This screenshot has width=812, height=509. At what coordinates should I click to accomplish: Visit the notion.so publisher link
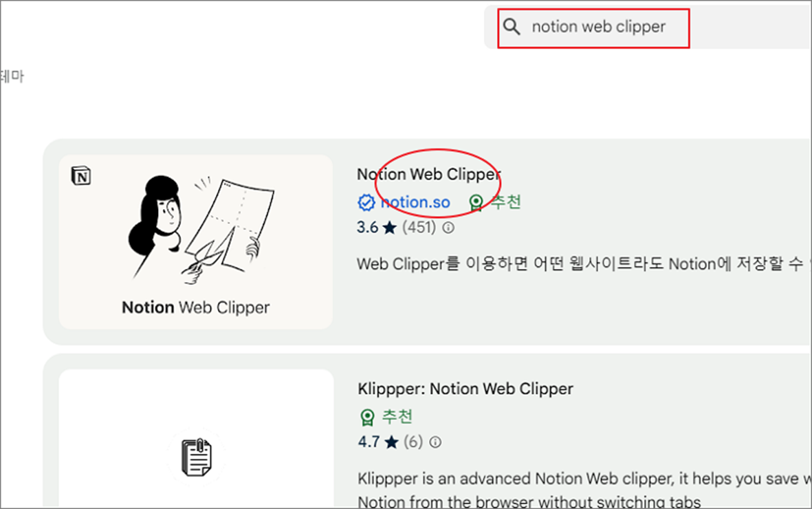[415, 202]
